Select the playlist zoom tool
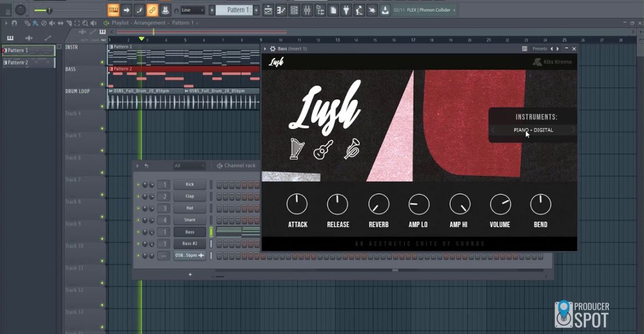 (85, 23)
